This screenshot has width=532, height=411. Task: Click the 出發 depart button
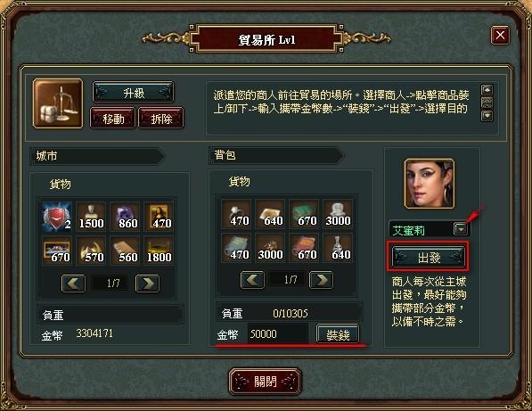tap(429, 258)
